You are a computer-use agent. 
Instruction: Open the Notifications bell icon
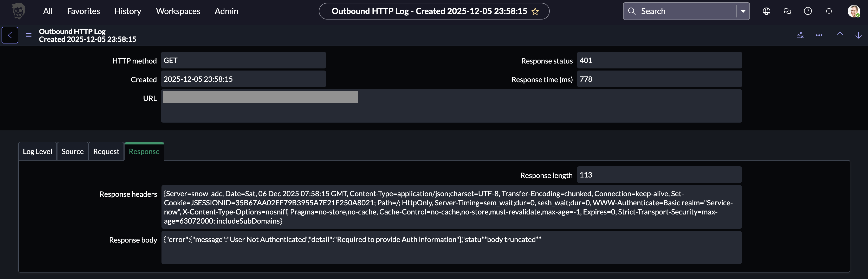pyautogui.click(x=829, y=11)
